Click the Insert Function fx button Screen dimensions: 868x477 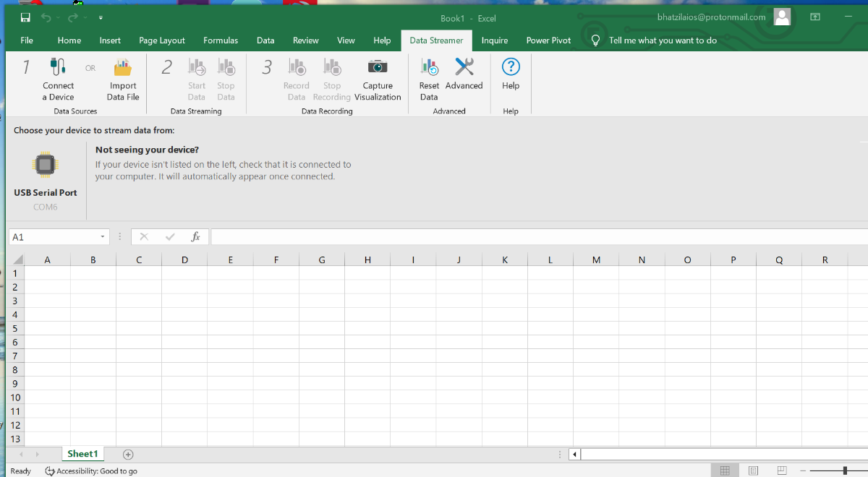pyautogui.click(x=195, y=236)
